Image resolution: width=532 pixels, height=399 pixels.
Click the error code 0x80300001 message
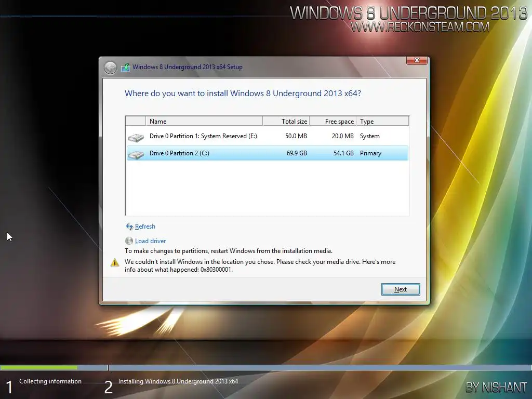click(260, 265)
